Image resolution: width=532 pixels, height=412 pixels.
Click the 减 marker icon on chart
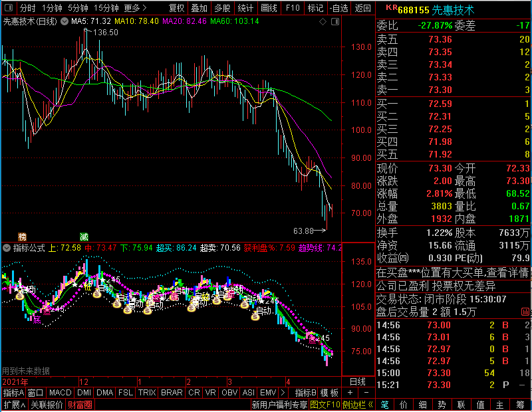[x=84, y=237]
